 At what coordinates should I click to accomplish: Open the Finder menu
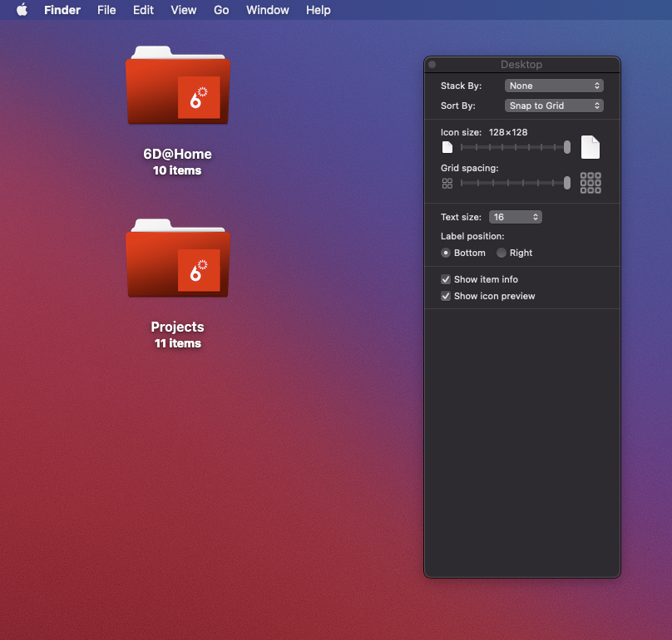coord(62,10)
